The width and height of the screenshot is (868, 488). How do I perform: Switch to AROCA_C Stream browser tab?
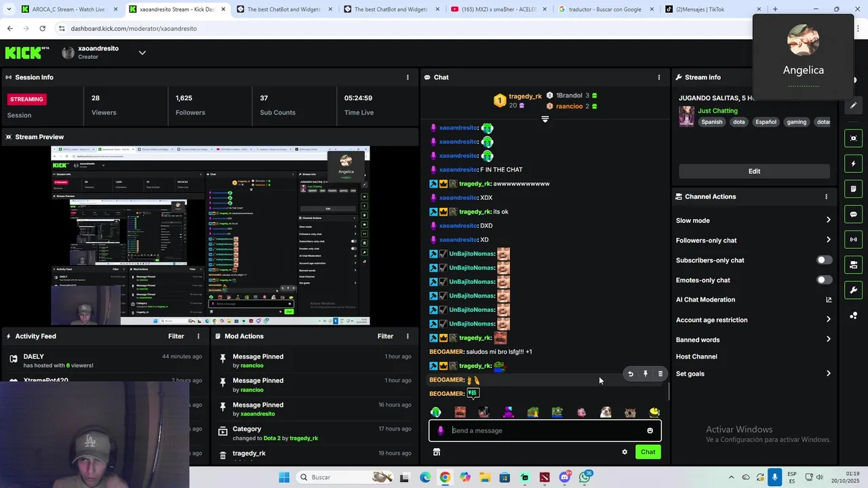(x=68, y=9)
